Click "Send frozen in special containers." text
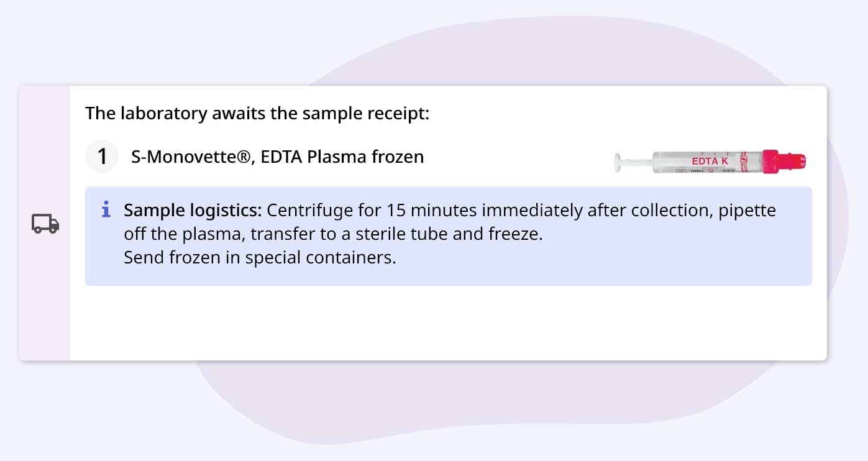The width and height of the screenshot is (868, 461). point(260,257)
